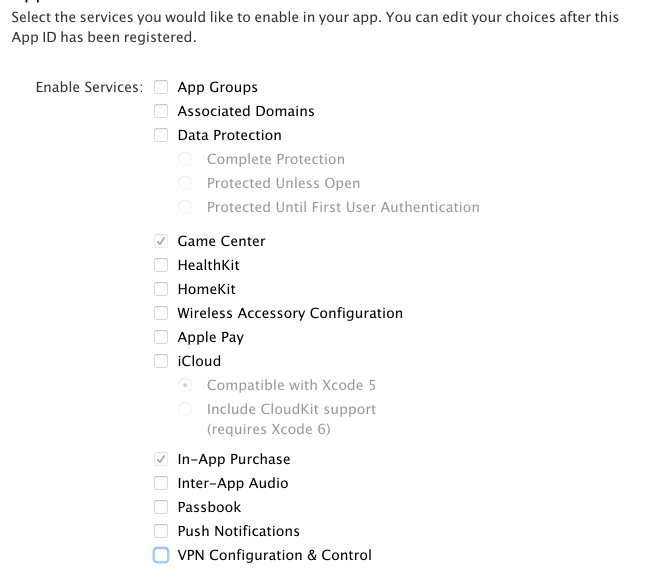This screenshot has width=656, height=585.
Task: Click the Game Center label text
Action: pyautogui.click(x=221, y=241)
